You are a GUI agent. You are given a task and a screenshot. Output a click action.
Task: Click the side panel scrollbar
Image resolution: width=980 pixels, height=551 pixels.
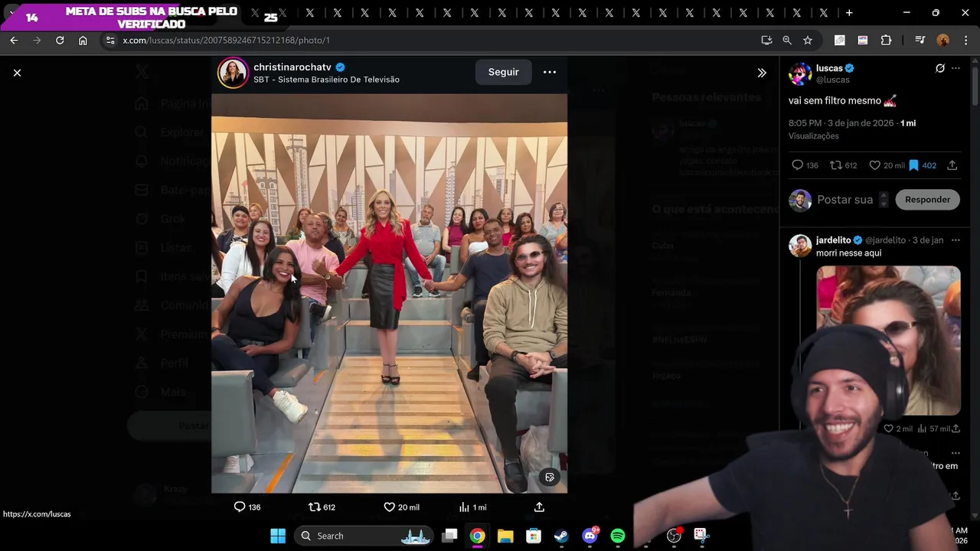975,84
